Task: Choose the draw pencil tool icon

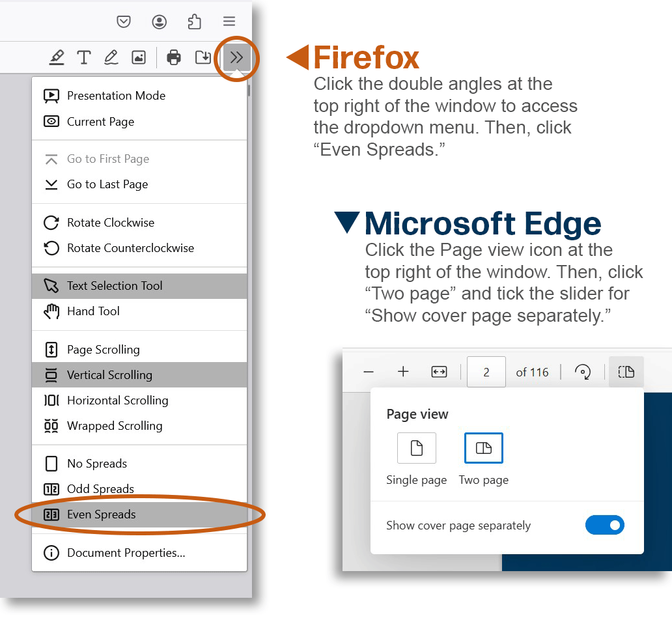Action: pyautogui.click(x=111, y=57)
